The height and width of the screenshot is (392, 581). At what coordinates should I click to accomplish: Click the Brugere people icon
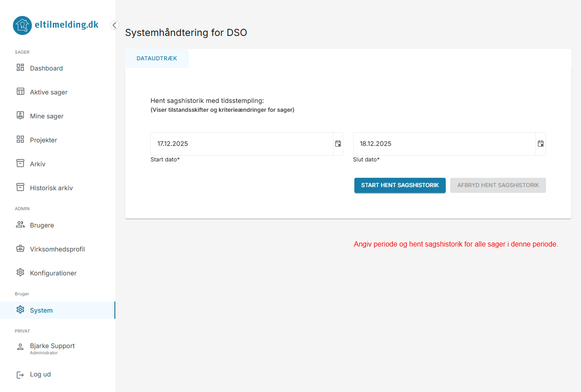coord(20,225)
